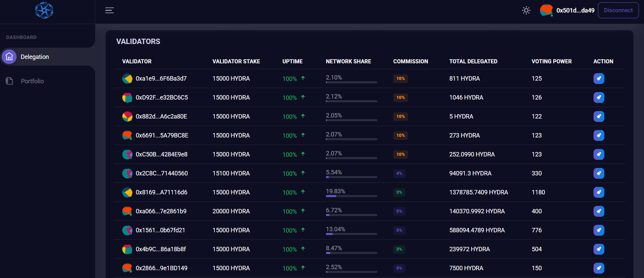Image resolution: width=644 pixels, height=278 pixels.
Task: Click the rocket action for 0xC50B...4284E9e8
Action: 599,154
